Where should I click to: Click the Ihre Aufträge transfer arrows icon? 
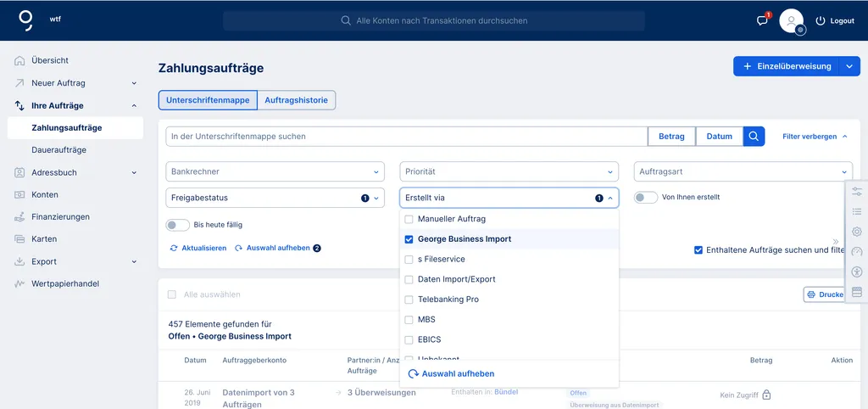coord(20,105)
